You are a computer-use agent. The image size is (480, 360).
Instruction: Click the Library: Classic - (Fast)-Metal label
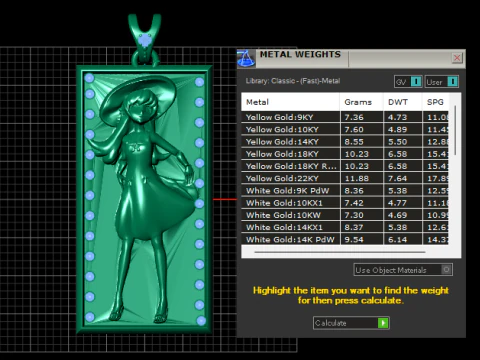click(293, 81)
